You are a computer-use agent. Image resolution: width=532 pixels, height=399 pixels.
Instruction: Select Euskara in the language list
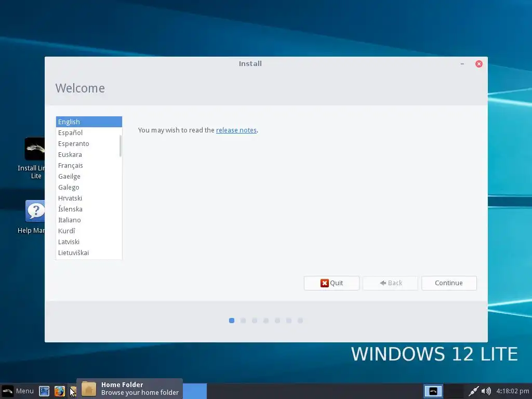click(89, 154)
